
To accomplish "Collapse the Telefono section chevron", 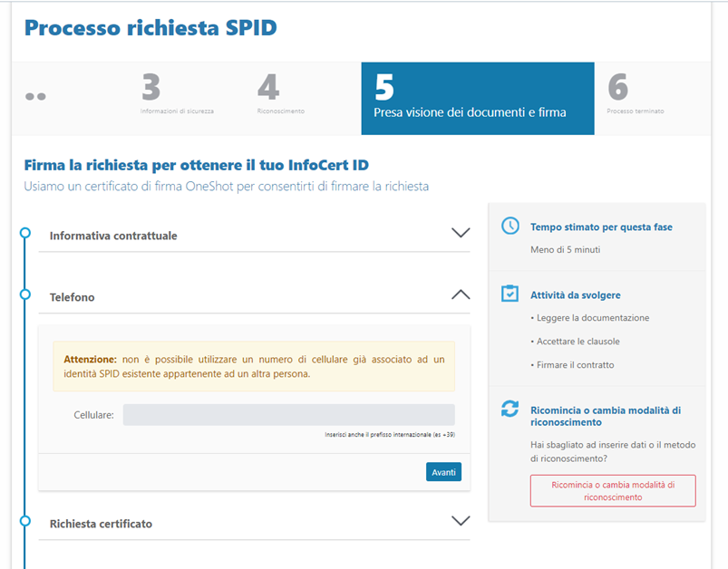I will 461,294.
